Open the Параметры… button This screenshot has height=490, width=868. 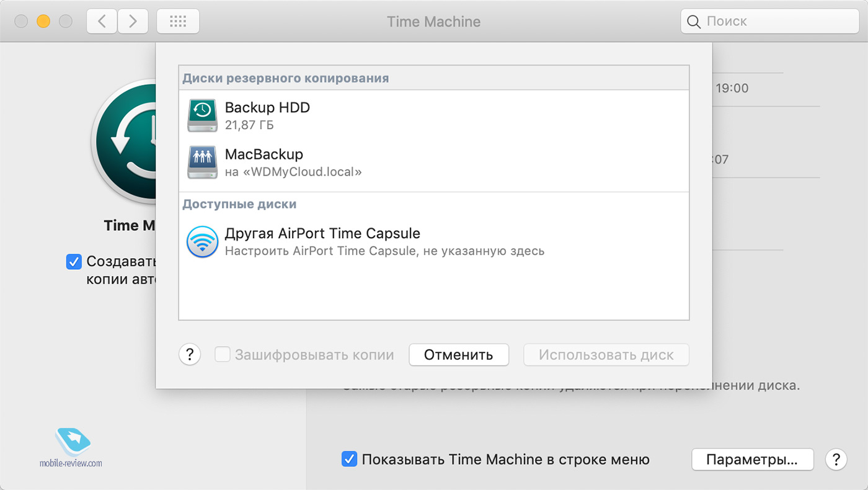point(752,460)
